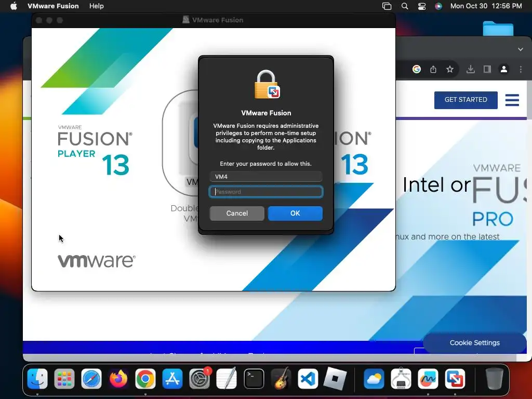The image size is (532, 399).
Task: Open the VMware Fusion menu in the menu bar
Action: pyautogui.click(x=53, y=6)
